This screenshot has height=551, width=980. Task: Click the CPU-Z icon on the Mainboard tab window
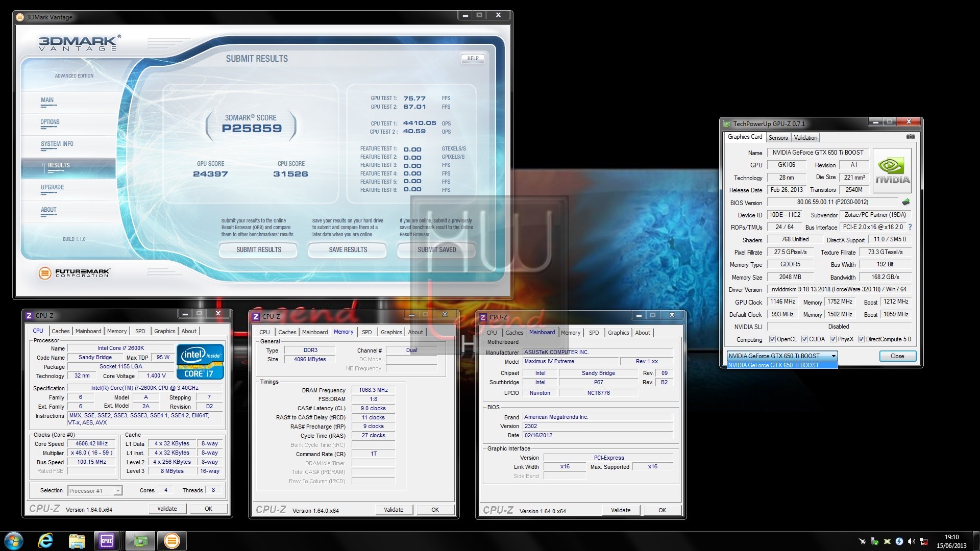click(x=483, y=317)
